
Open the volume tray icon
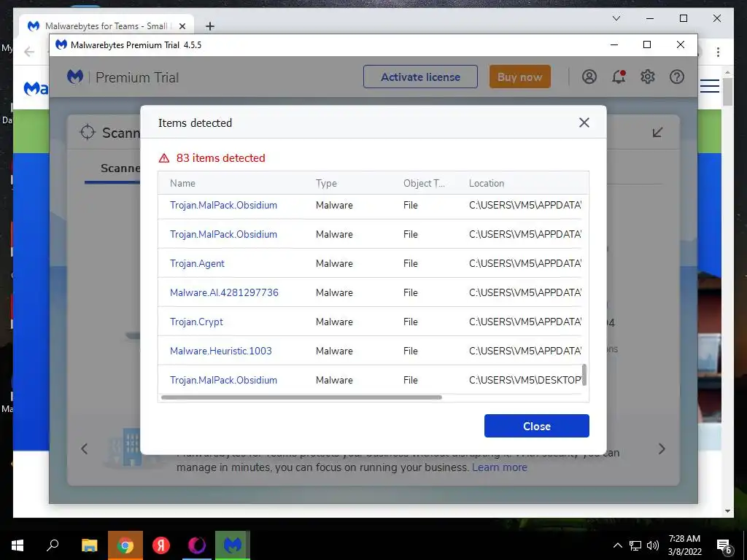pos(653,545)
